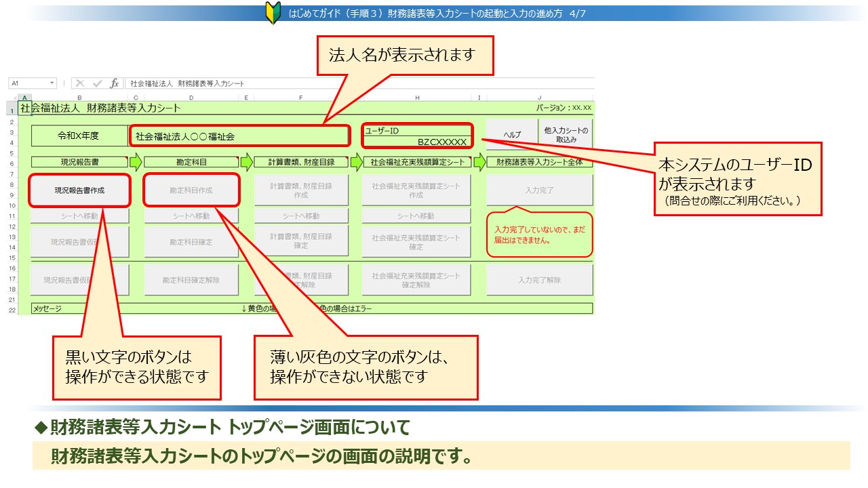Click the green beginner mark icon in header
The width and height of the screenshot is (868, 488).
(x=273, y=13)
